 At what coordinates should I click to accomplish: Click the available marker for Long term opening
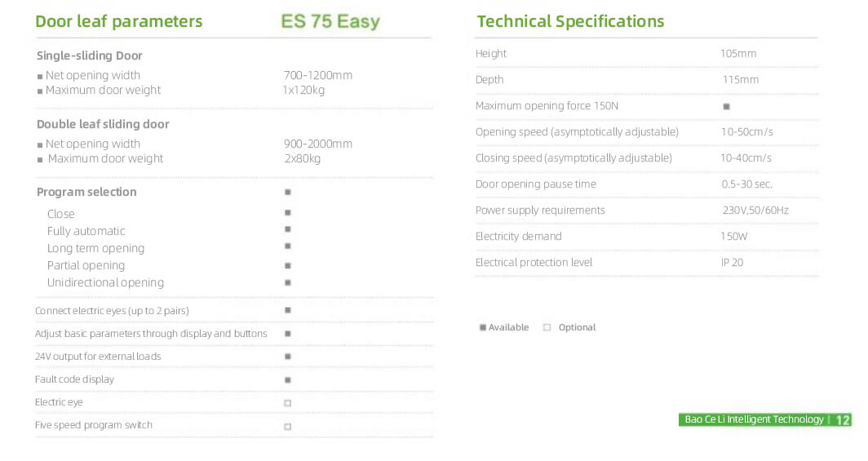pyautogui.click(x=287, y=246)
